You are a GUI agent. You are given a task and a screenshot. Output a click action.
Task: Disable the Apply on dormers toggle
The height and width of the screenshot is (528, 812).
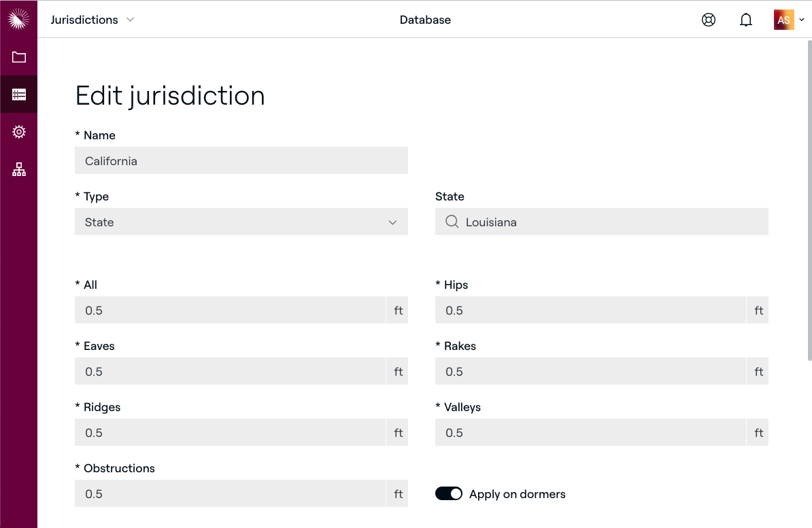[x=449, y=494]
